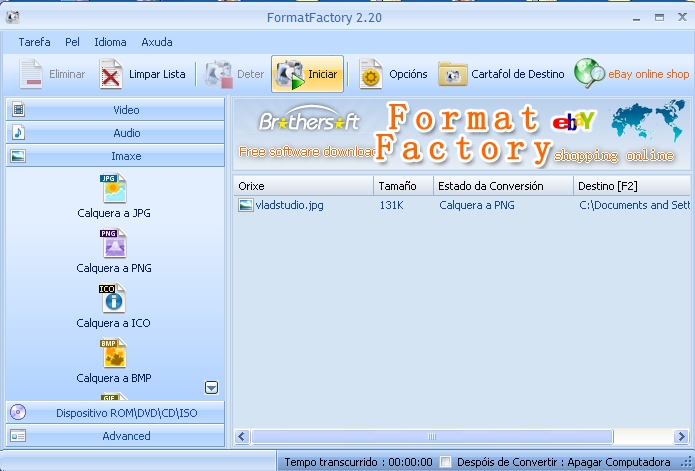The height and width of the screenshot is (471, 695).
Task: Toggle Apagar Computadora after conversion checkbox
Action: pos(446,462)
